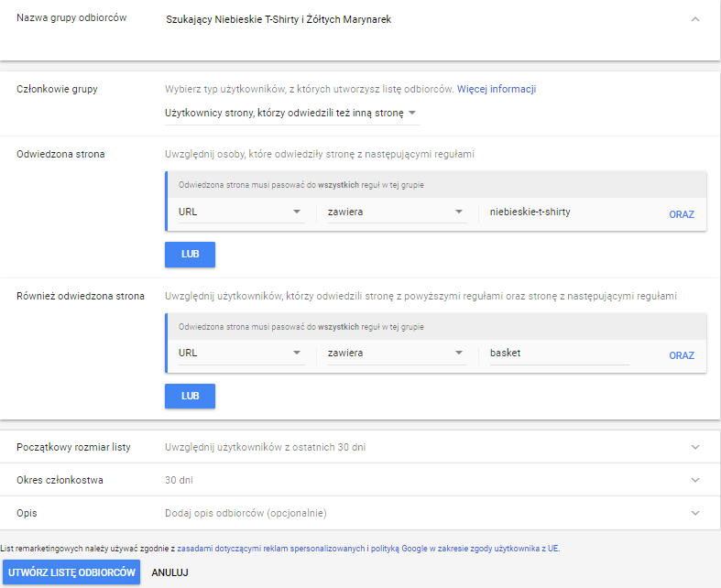
Task: Open the group members type dropdown
Action: (292, 113)
